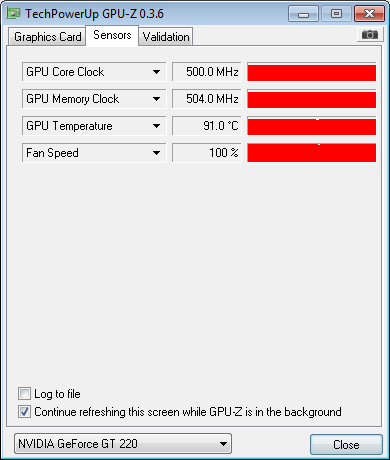Viewport: 390px width, 460px height.
Task: Enable the Log to file checkbox
Action: pos(24,394)
